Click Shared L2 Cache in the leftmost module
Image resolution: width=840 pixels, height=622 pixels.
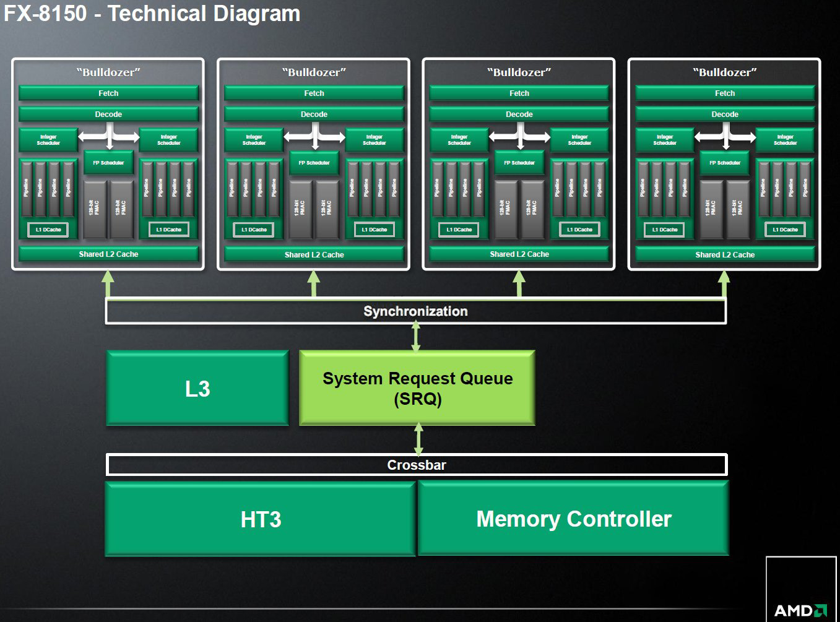[108, 254]
